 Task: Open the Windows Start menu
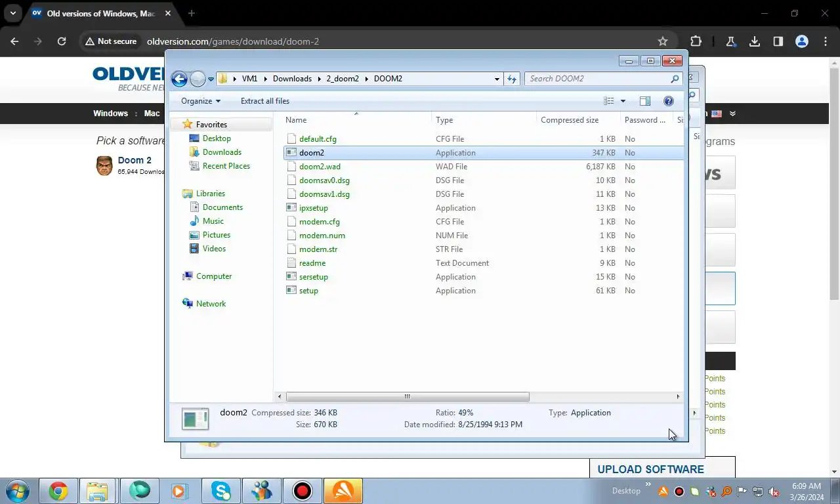[x=18, y=491]
